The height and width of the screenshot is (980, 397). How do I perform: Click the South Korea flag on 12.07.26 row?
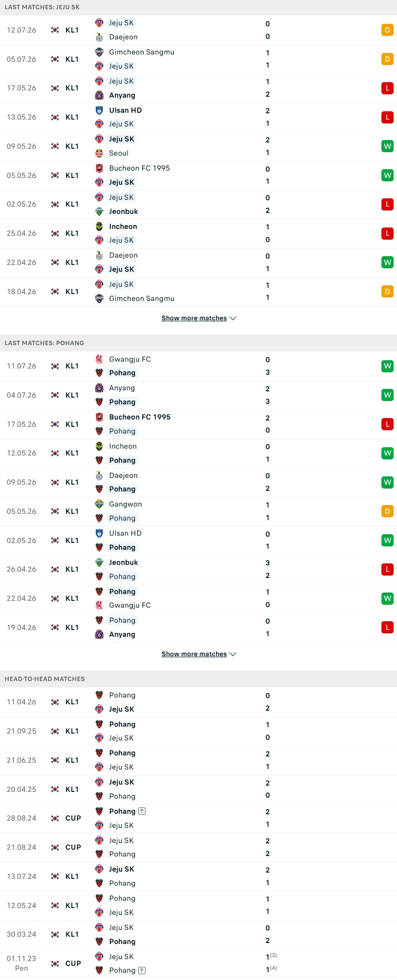tap(55, 30)
